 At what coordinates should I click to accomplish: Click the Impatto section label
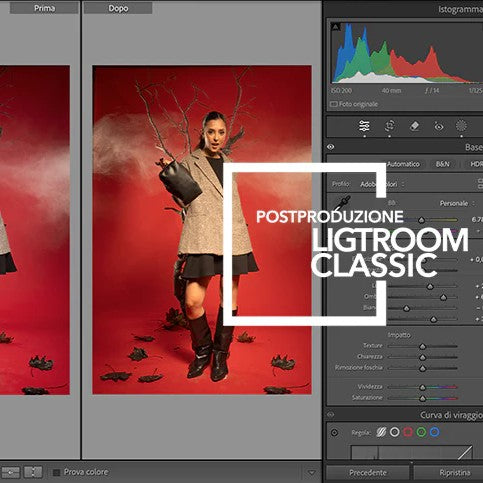399,335
